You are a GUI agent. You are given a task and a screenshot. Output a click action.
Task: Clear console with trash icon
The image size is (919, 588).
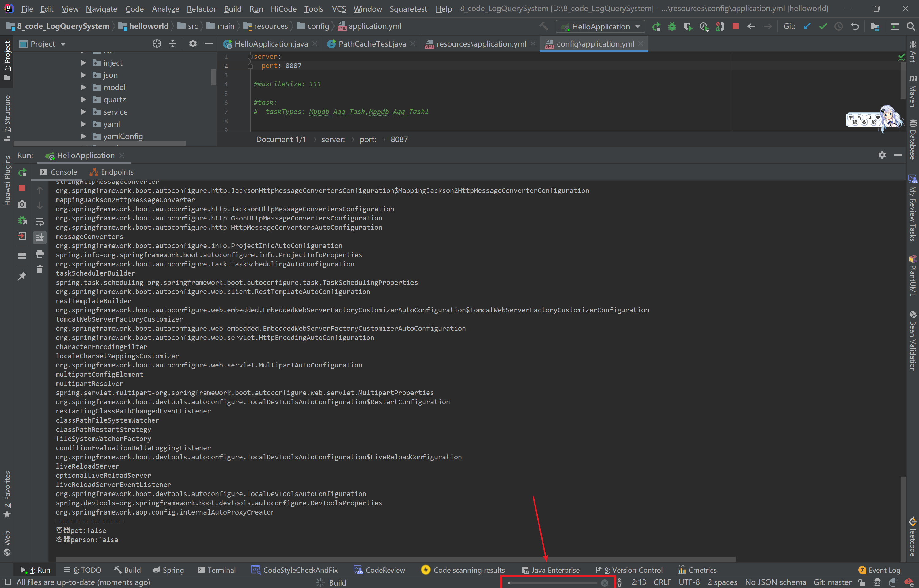[40, 269]
